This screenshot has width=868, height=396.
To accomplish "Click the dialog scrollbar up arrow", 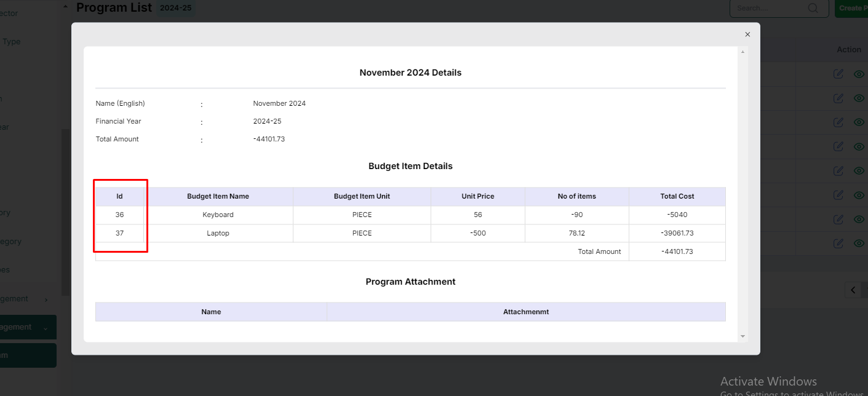I will 743,52.
